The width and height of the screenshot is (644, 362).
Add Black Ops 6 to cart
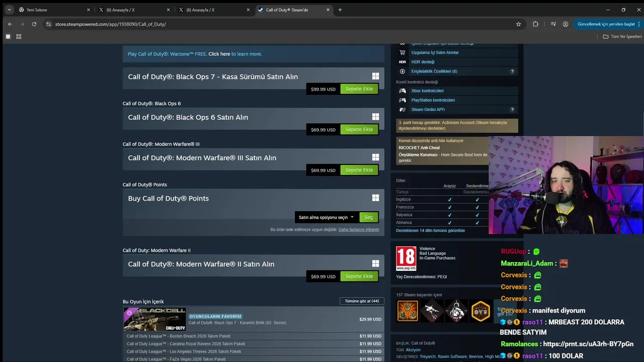click(359, 129)
